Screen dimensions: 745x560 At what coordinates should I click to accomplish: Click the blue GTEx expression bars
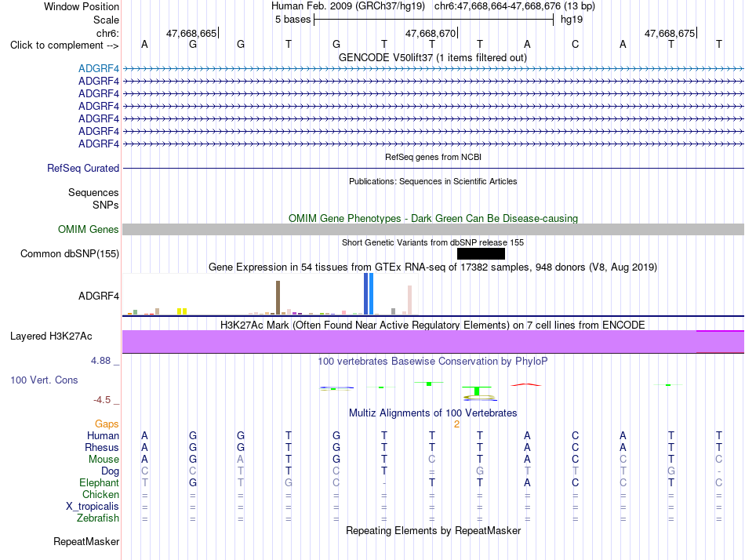pos(369,294)
